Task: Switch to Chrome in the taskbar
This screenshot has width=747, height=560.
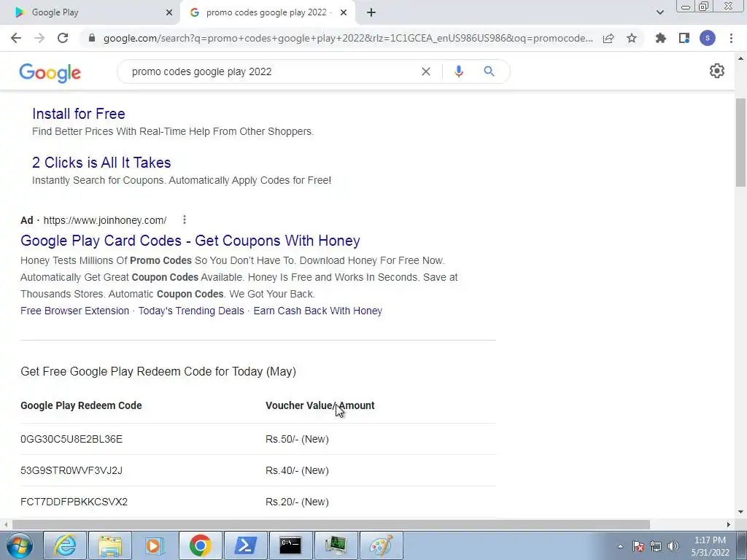Action: coord(200,545)
